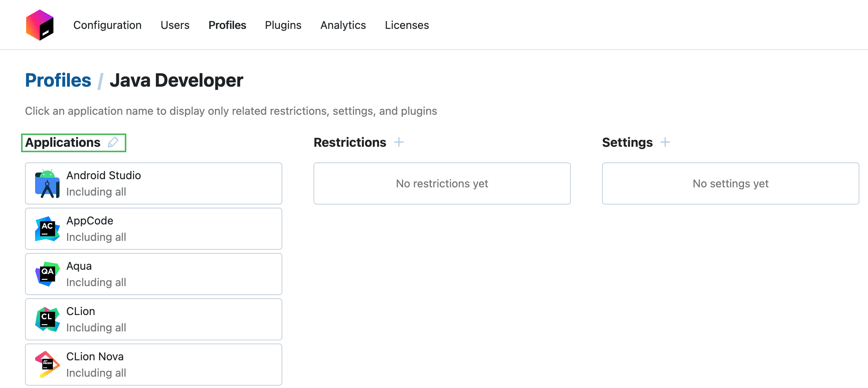The image size is (868, 388).
Task: Click the Android Studio icon
Action: click(48, 183)
